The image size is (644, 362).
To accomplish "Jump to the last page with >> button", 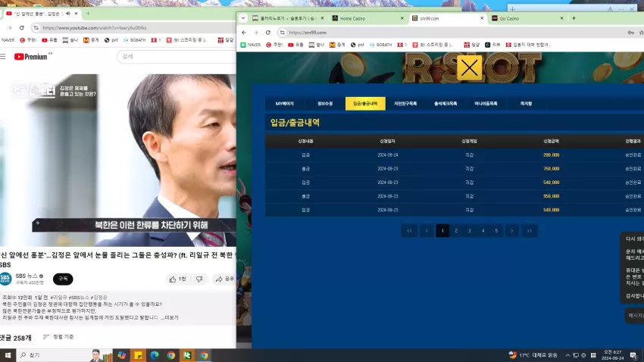I will coord(530,231).
